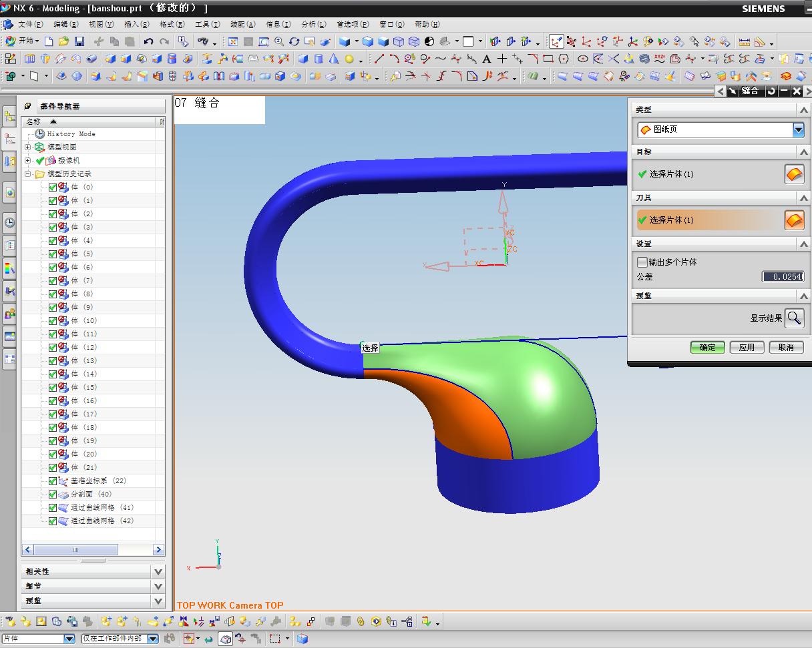Toggle the 分割面 (40) checkbox
812x648 pixels.
[x=53, y=494]
